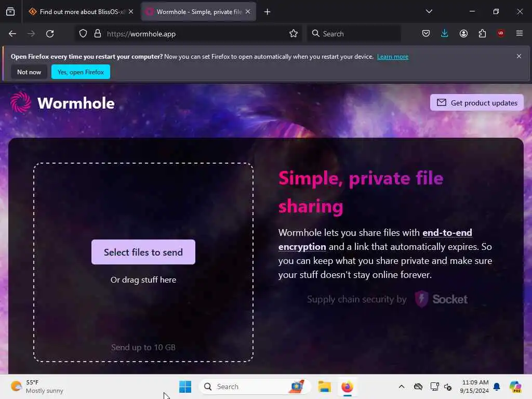Open Firefox View tab overview icon
This screenshot has width=532, height=399.
coord(10,12)
